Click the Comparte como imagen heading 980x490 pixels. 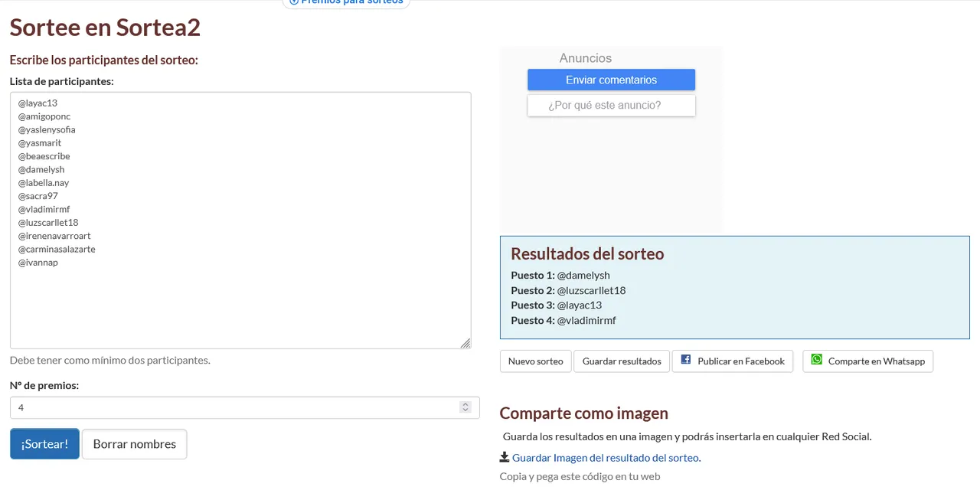[x=584, y=413]
